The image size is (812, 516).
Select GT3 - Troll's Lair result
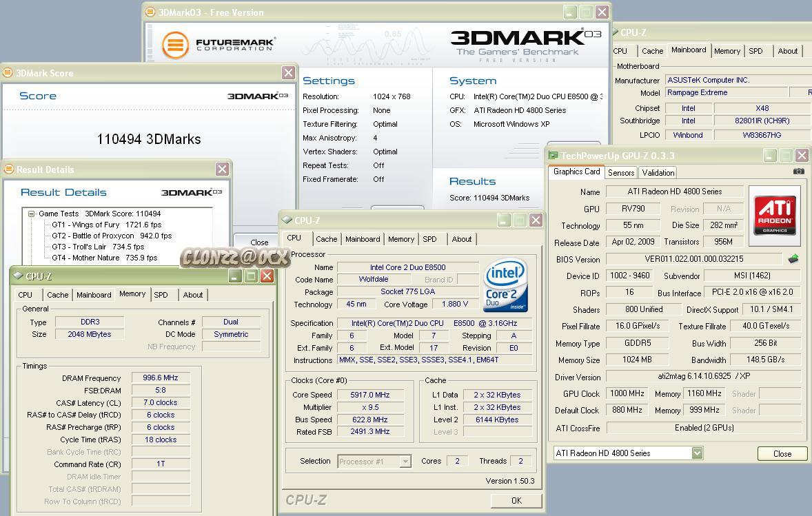[x=98, y=247]
